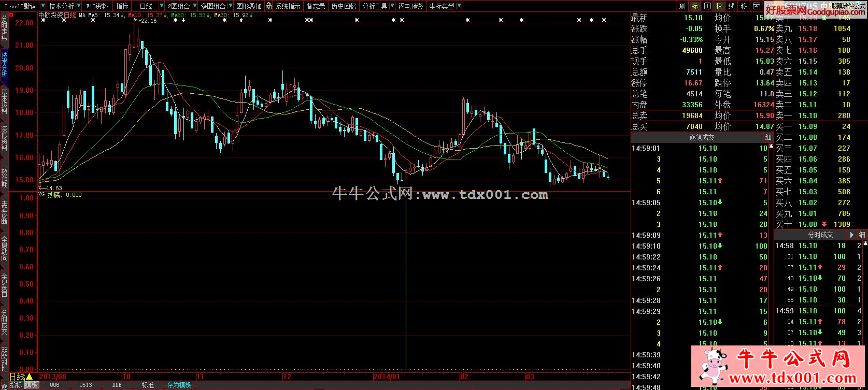The image size is (868, 390).
Task: Select the 线 drawing line icon
Action: pos(732,6)
